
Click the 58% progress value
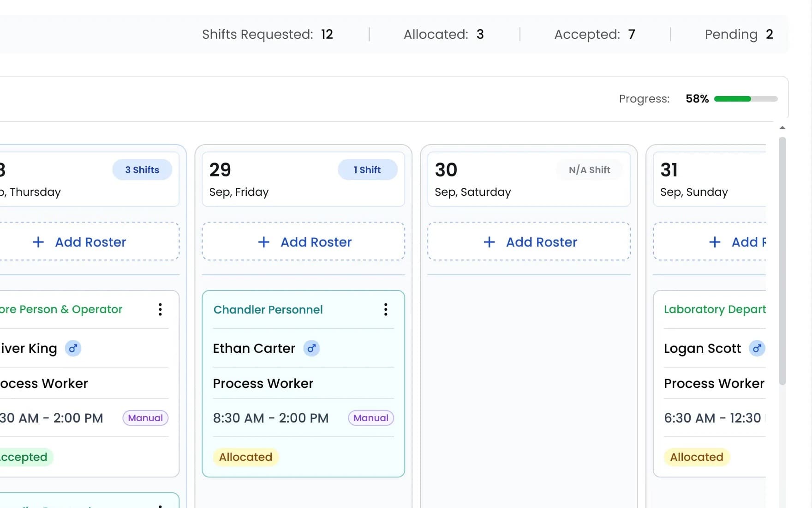coord(697,99)
